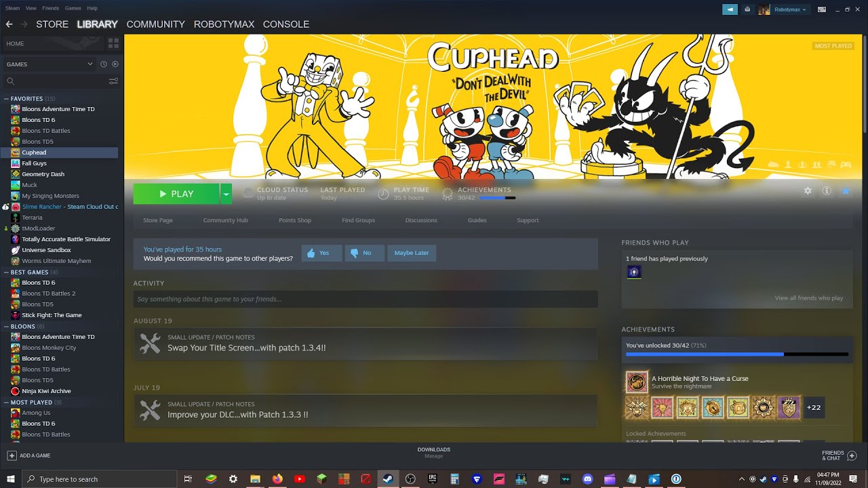Open the View menu
Viewport: 868px width, 488px height.
(x=31, y=8)
